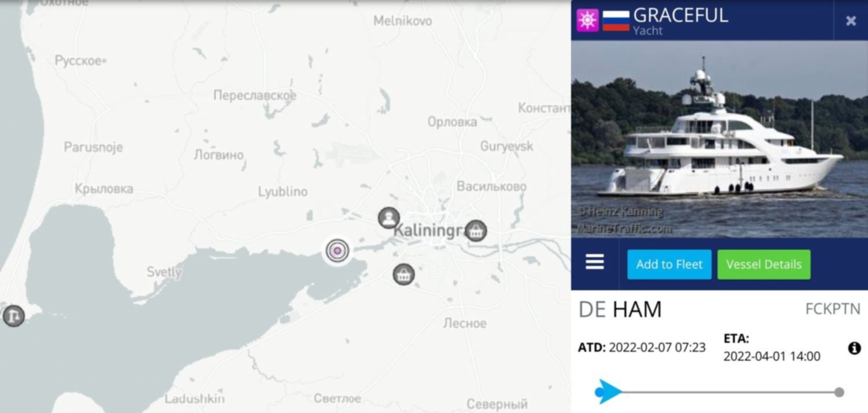The height and width of the screenshot is (413, 868).
Task: Click the blue arrow on the voyage progress bar
Action: (x=608, y=392)
